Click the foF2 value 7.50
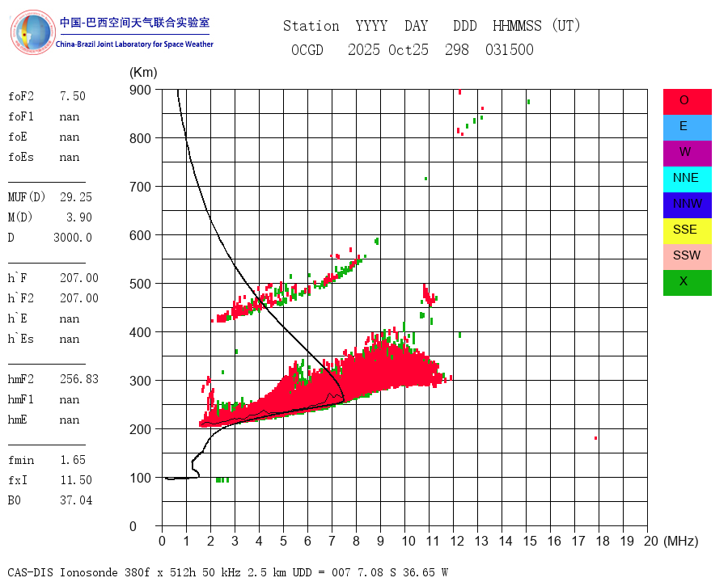 (73, 96)
